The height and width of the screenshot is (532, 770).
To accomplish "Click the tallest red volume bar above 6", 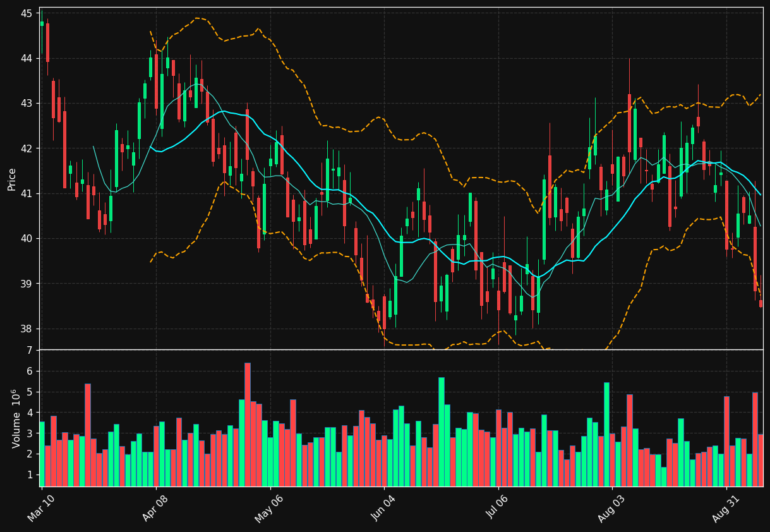I will (x=247, y=425).
